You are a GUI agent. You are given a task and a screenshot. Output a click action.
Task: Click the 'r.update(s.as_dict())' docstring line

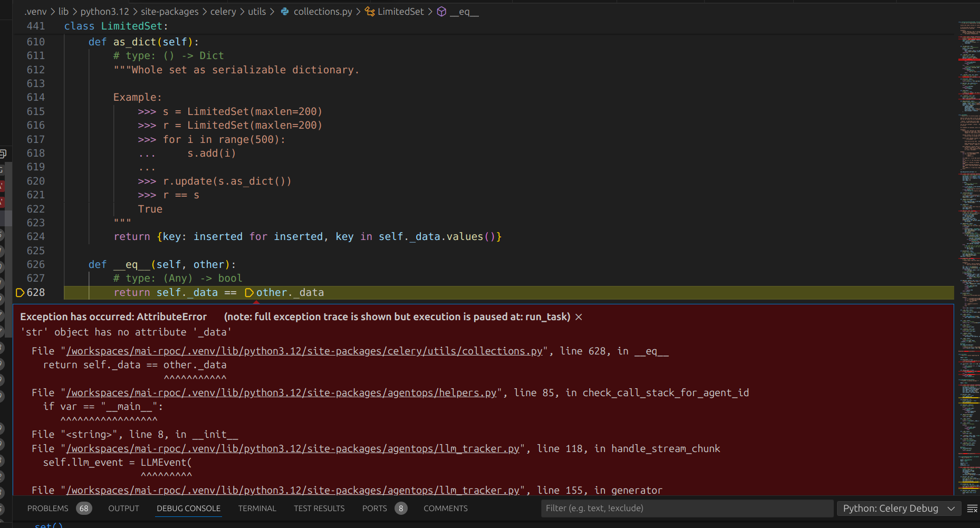pyautogui.click(x=227, y=181)
